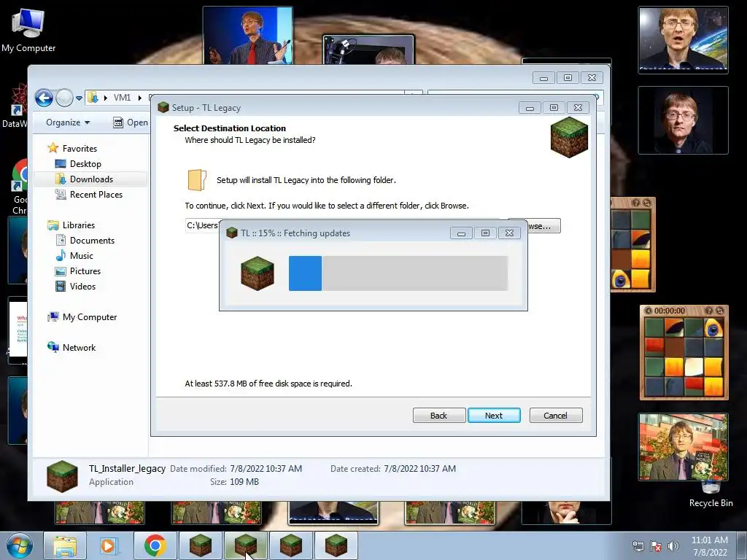Viewport: 747px width, 560px height.
Task: Click TL_Installer_legacy file name text
Action: pyautogui.click(x=127, y=469)
